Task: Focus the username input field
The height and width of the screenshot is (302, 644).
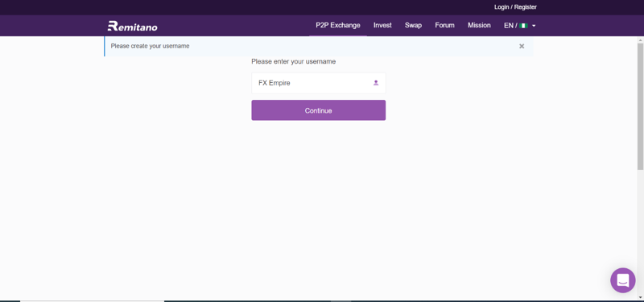Action: tap(318, 83)
